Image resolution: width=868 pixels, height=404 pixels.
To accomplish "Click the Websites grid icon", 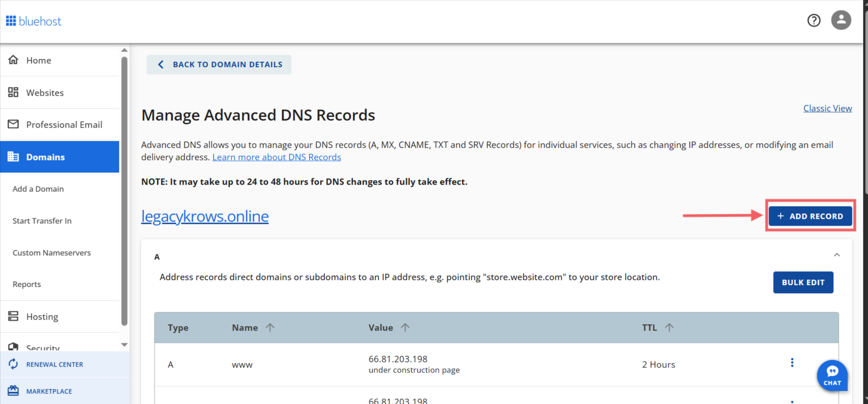I will (x=13, y=92).
